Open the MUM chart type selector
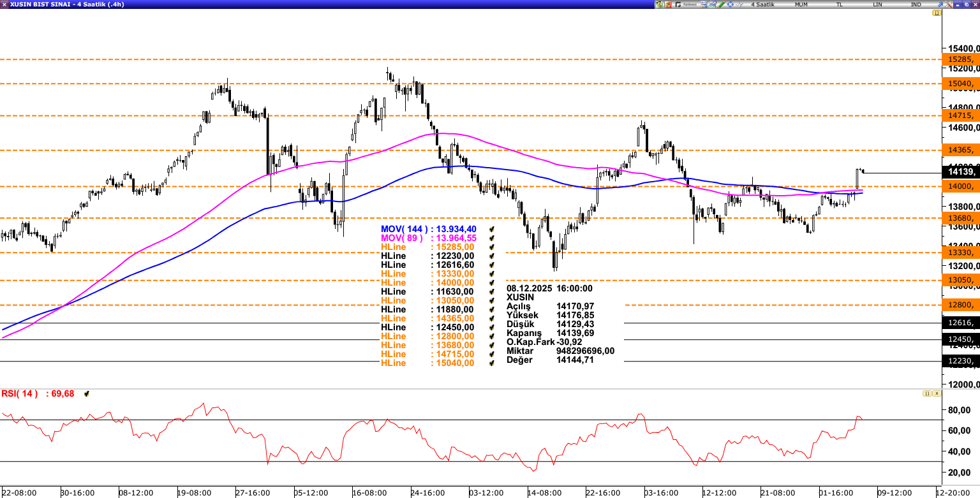The height and width of the screenshot is (498, 980). (801, 4)
